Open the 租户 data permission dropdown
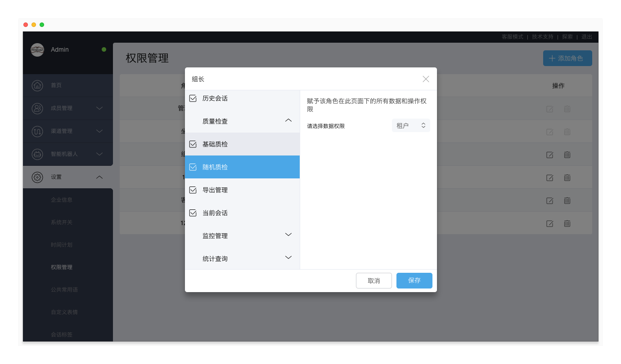 (x=411, y=126)
